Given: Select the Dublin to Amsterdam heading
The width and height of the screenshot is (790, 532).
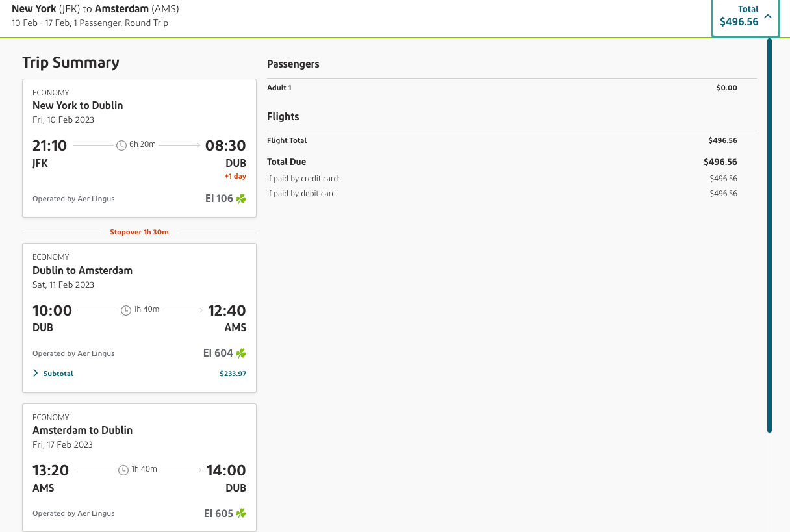Looking at the screenshot, I should coord(83,270).
